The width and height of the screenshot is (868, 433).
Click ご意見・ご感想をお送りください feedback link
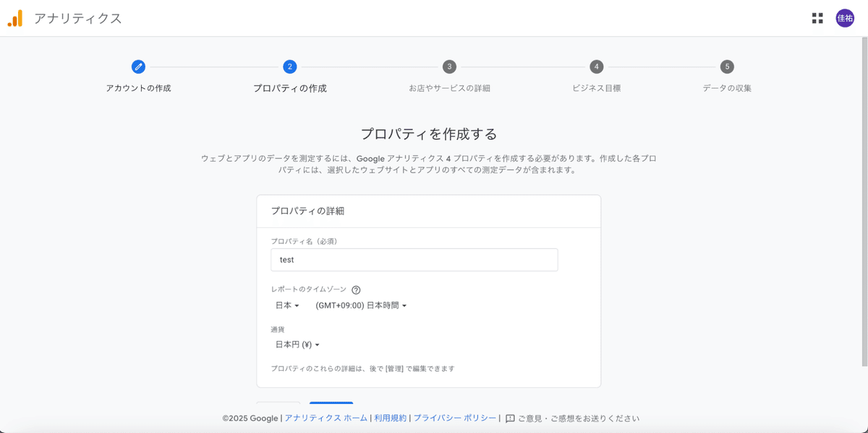[x=578, y=419]
